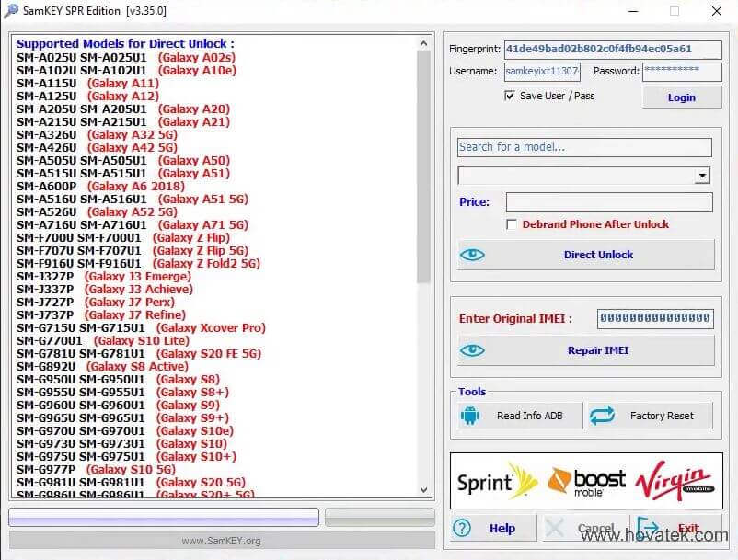Select the SM-A025U Galaxy A02s row
The height and width of the screenshot is (560, 738).
pos(126,58)
